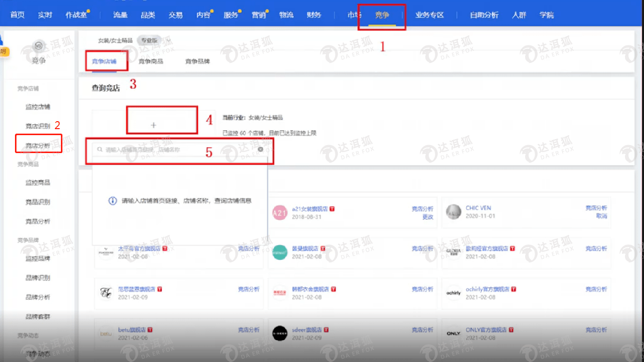The width and height of the screenshot is (644, 362).
Task: Click the red Tmall badge beside a21女装旗舰店
Action: tap(333, 208)
